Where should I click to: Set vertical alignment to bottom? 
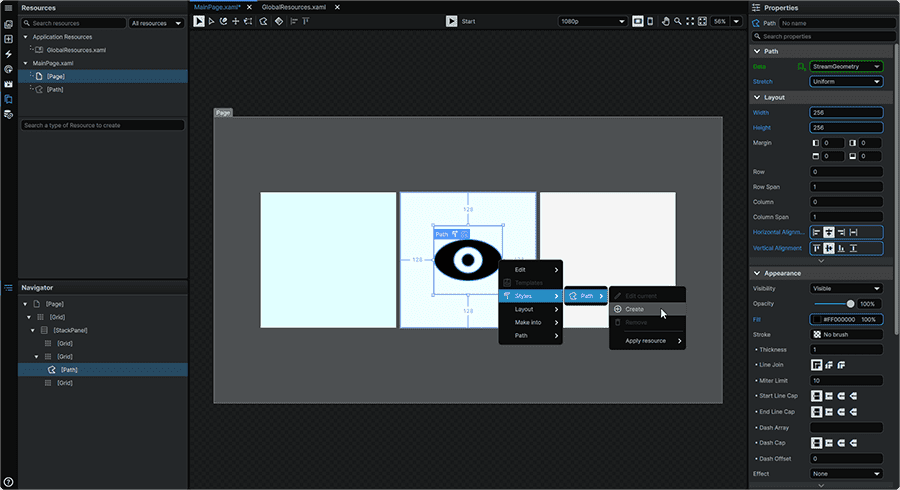pos(841,248)
